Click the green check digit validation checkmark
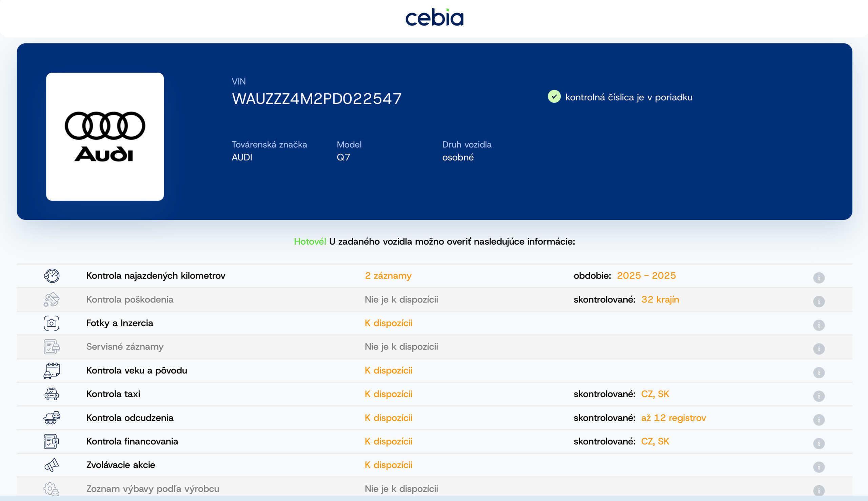This screenshot has width=868, height=501. (x=554, y=97)
